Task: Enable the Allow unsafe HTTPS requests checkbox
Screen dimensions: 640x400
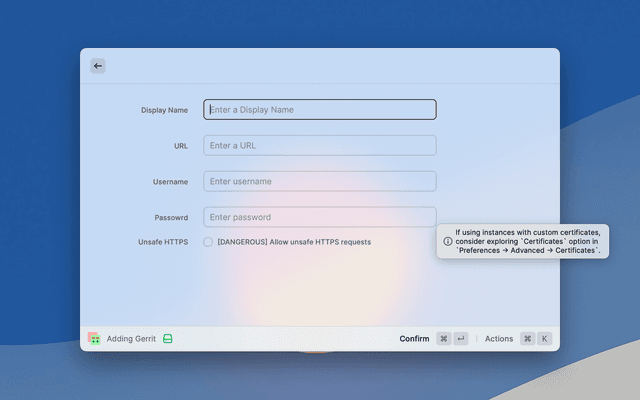Action: pos(208,242)
